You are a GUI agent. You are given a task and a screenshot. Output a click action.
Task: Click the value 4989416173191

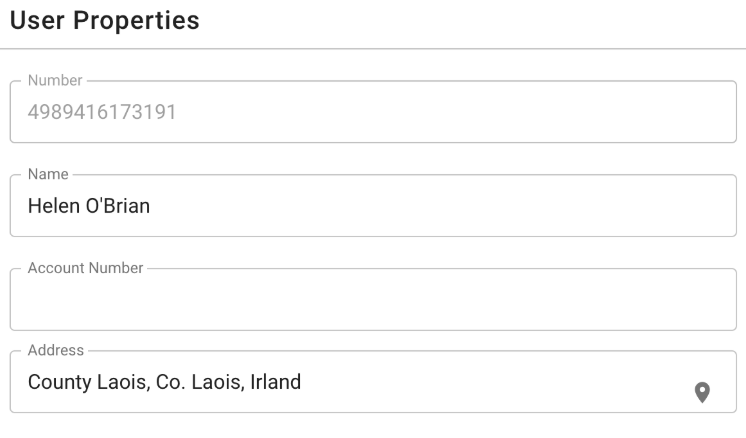pyautogui.click(x=102, y=112)
